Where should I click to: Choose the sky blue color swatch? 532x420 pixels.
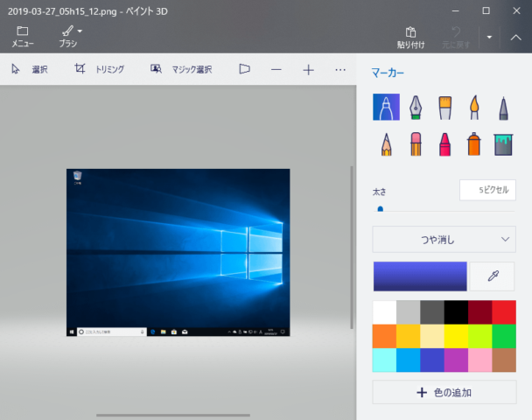click(408, 360)
